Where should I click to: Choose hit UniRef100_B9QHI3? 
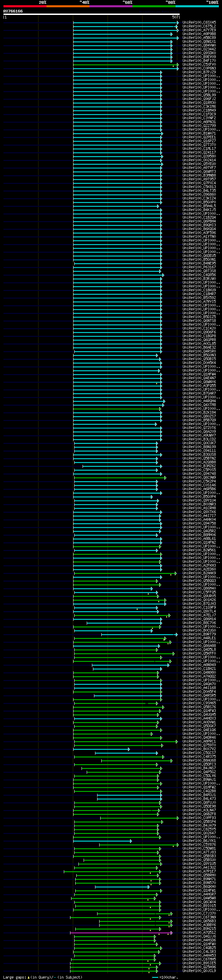coord(199,225)
